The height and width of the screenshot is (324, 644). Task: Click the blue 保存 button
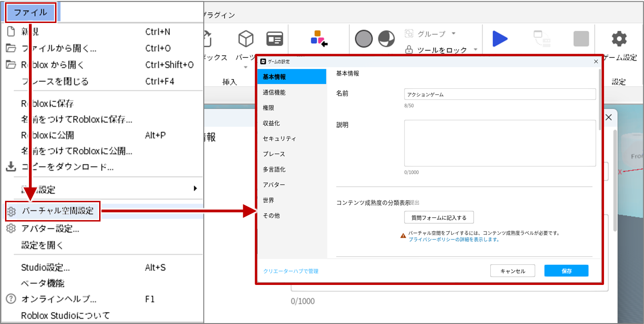click(x=566, y=271)
